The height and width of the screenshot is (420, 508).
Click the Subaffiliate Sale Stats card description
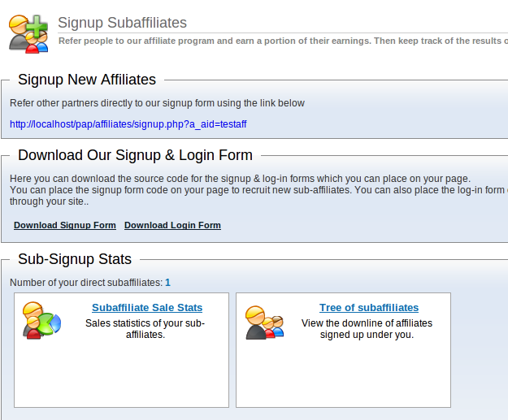145,329
